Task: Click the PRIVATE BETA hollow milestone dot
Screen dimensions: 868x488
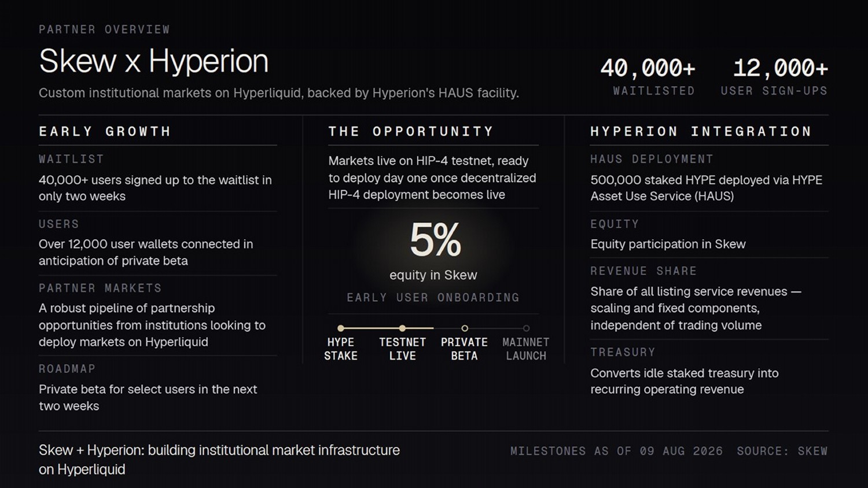Action: [x=464, y=328]
